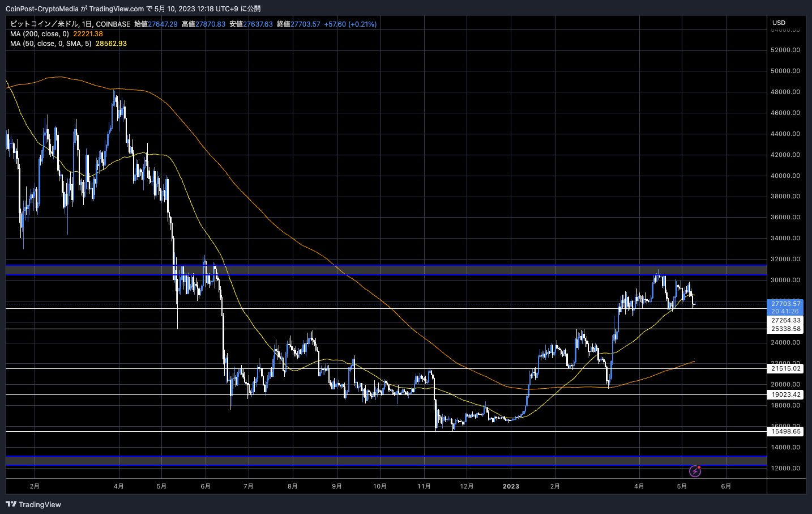
Task: Click the 32000.00 price axis label
Action: [x=785, y=259]
